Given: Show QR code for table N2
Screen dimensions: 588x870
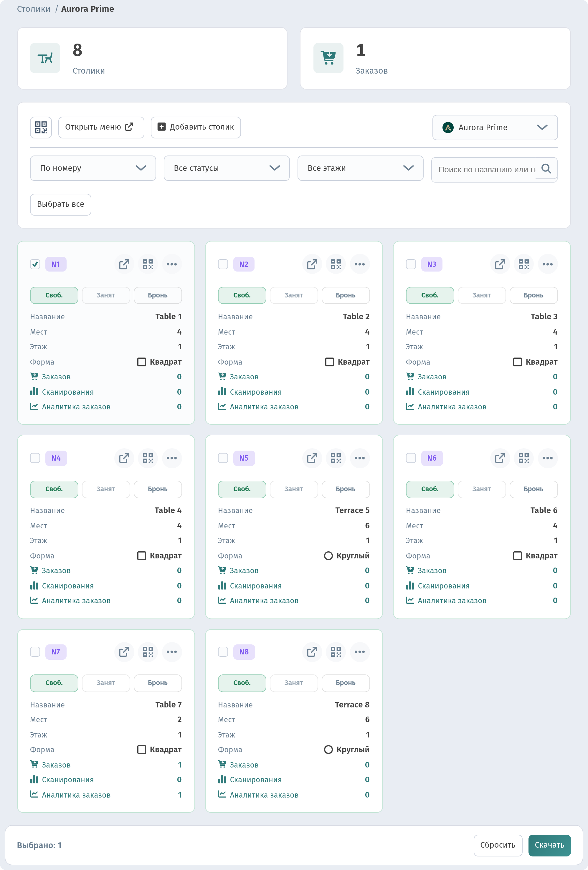Looking at the screenshot, I should tap(336, 264).
